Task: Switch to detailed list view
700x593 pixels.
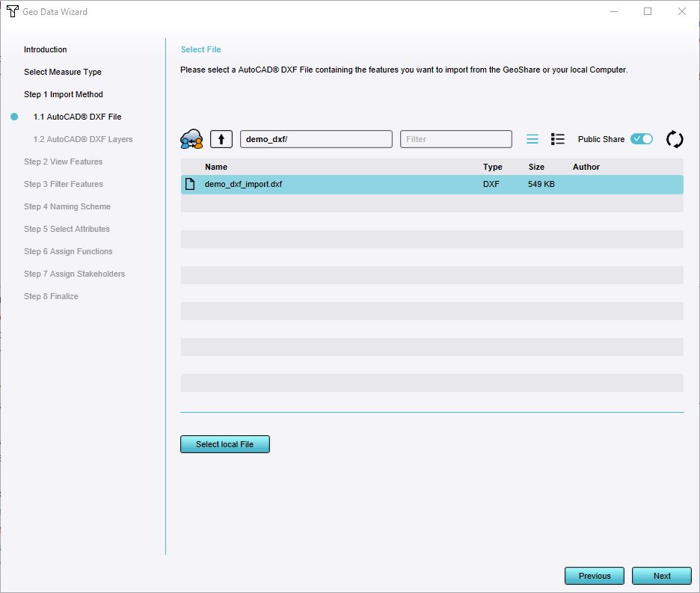Action: coord(558,139)
